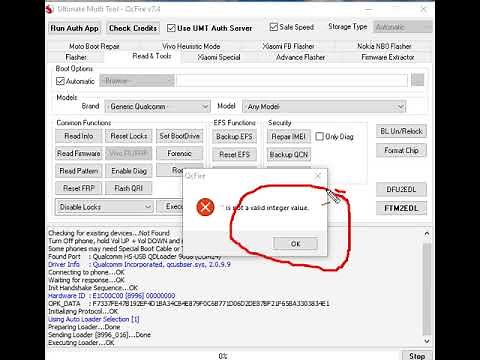Click 'Executing Loader...OK' log line

[81, 343]
